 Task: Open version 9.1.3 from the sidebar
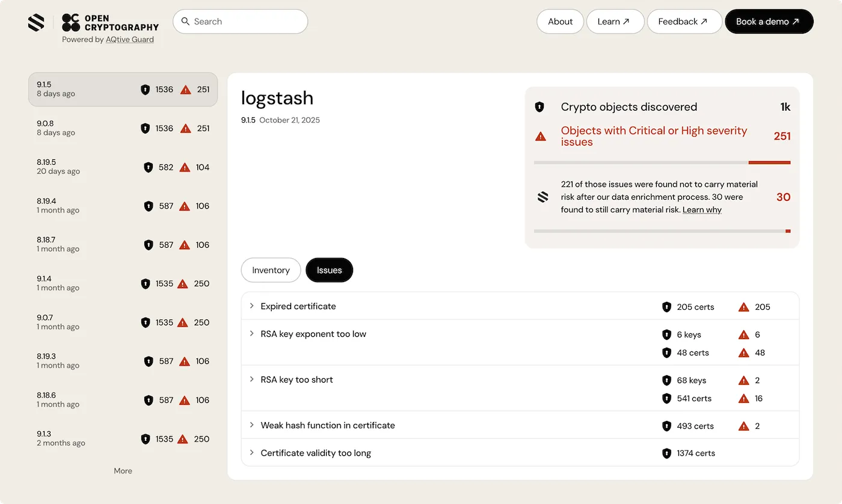[x=123, y=438]
